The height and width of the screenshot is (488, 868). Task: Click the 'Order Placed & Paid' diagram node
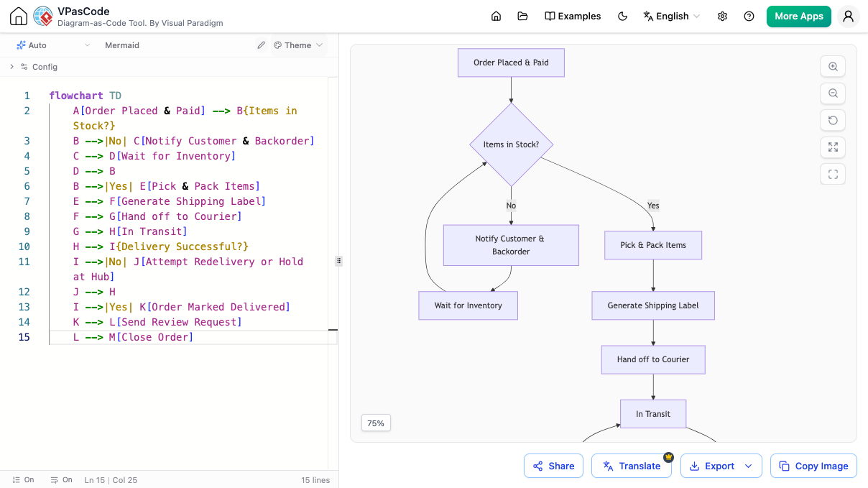pos(511,63)
